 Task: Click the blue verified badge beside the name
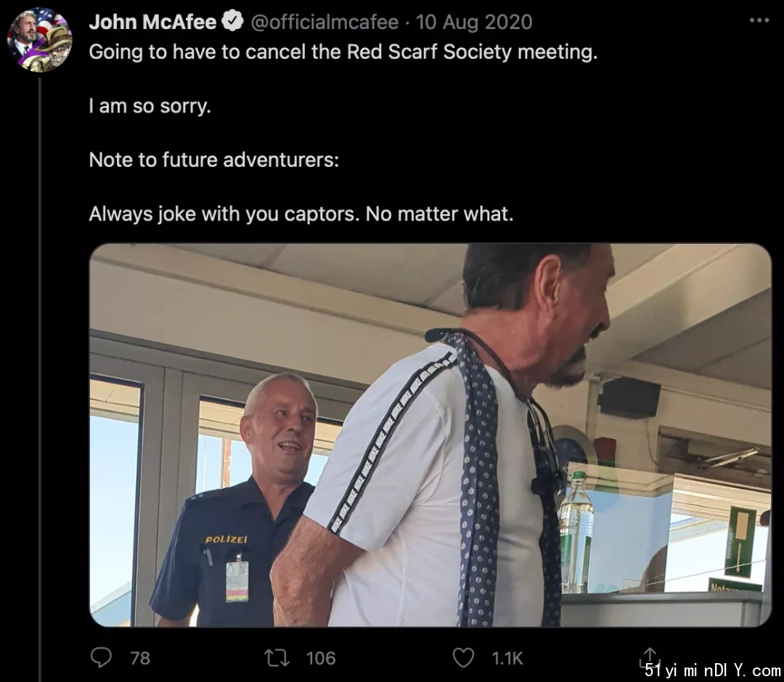[232, 22]
